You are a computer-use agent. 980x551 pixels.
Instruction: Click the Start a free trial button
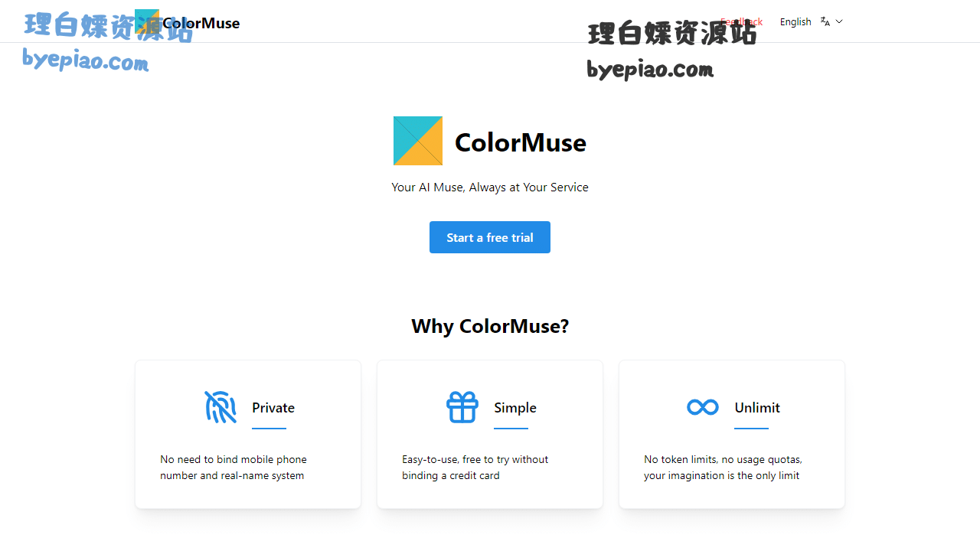click(x=490, y=237)
